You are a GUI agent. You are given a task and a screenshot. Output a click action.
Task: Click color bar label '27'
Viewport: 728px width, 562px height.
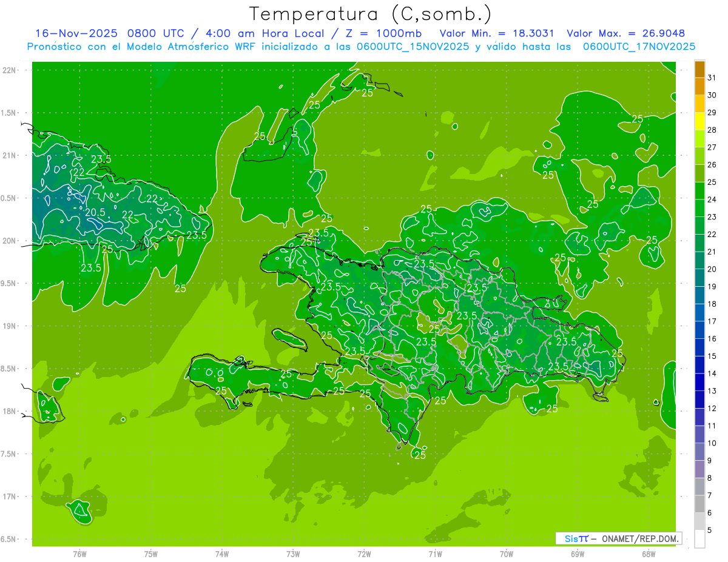point(712,147)
